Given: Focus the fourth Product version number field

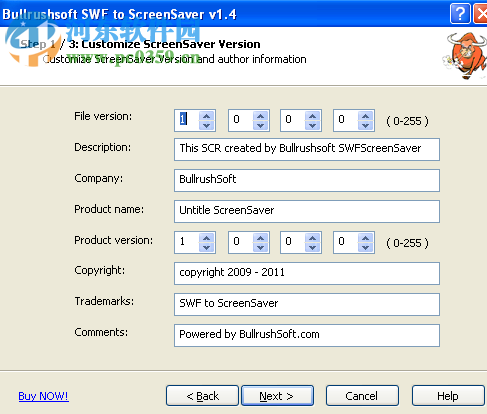Looking at the screenshot, I should pyautogui.click(x=346, y=242).
